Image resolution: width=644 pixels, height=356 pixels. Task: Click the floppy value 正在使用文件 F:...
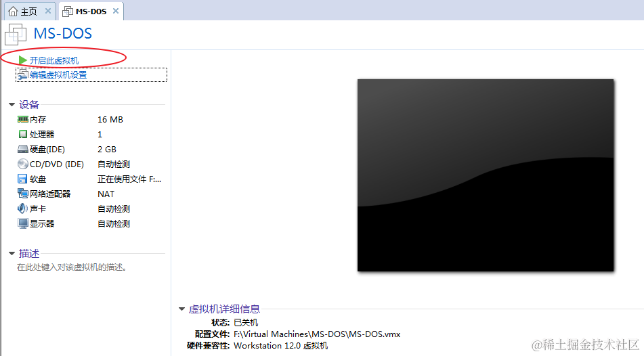[x=129, y=179]
